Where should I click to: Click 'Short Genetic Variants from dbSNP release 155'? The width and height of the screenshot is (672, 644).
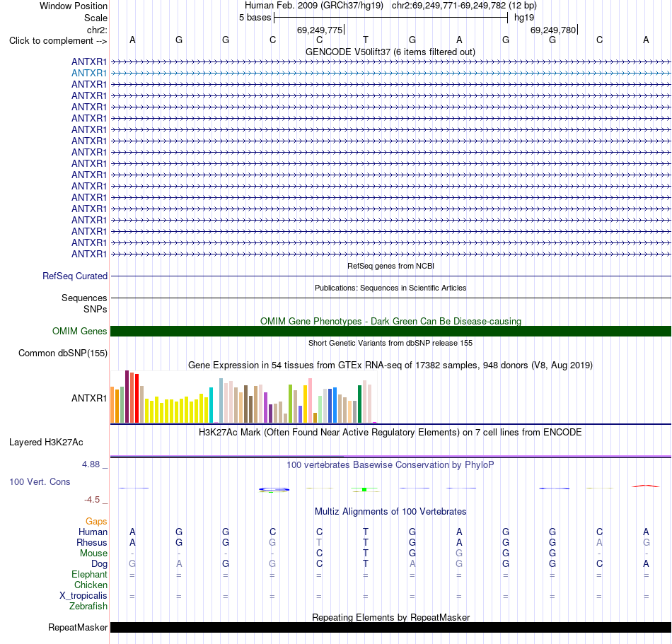pos(390,343)
